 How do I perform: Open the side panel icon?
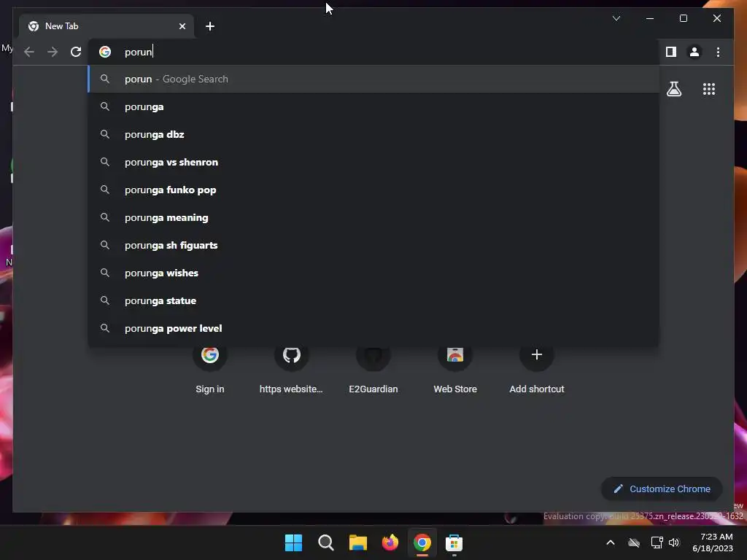(671, 52)
